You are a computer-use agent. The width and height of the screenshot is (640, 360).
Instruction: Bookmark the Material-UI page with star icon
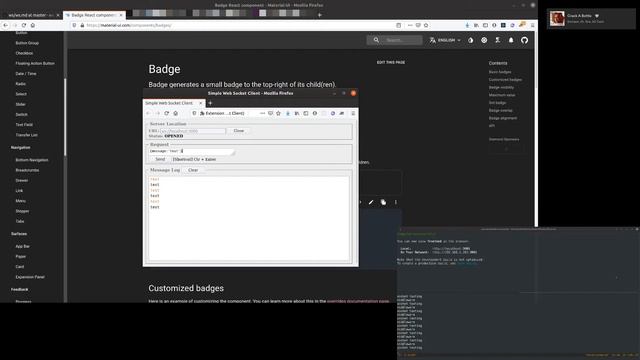coord(426,25)
